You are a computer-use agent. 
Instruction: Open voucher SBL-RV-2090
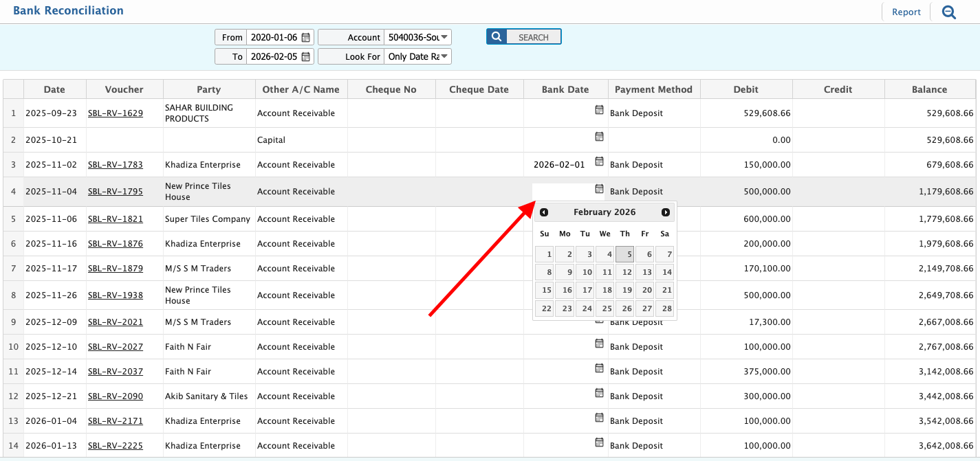click(x=115, y=396)
